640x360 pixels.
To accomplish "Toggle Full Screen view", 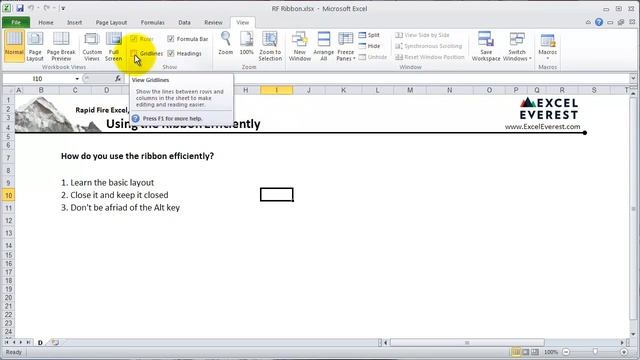I will (x=113, y=46).
